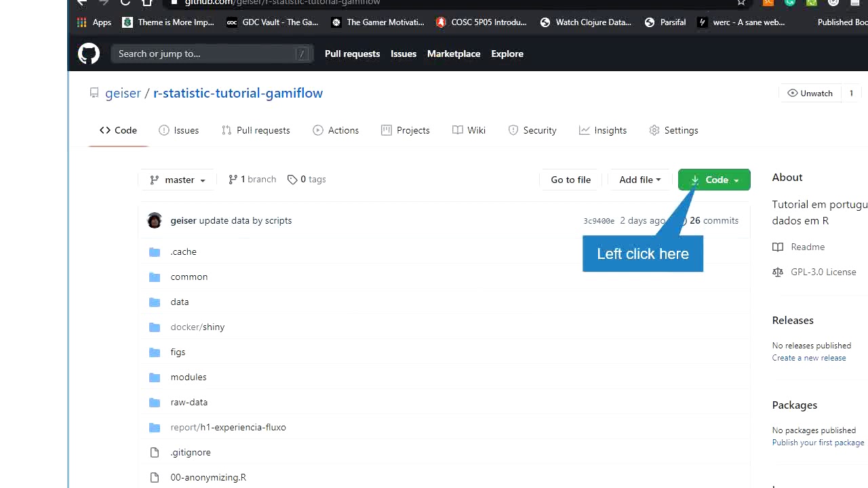
Task: Click geiser's commit avatar
Action: click(155, 220)
